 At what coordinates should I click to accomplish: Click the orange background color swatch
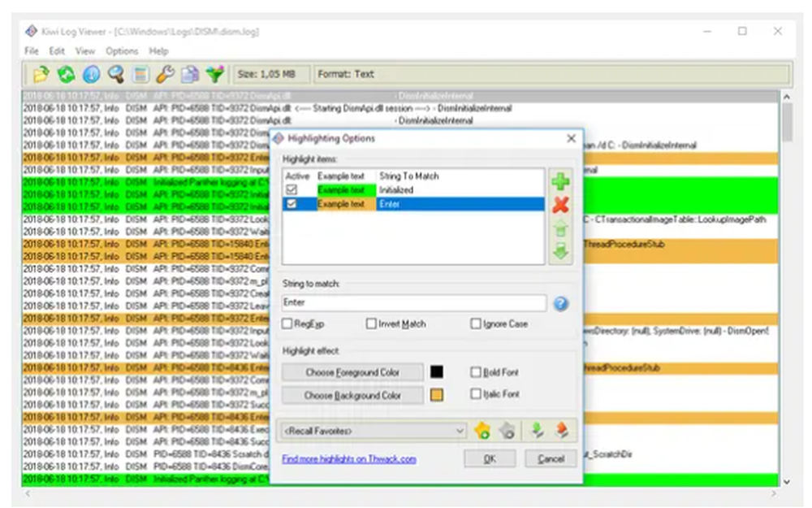pyautogui.click(x=437, y=395)
